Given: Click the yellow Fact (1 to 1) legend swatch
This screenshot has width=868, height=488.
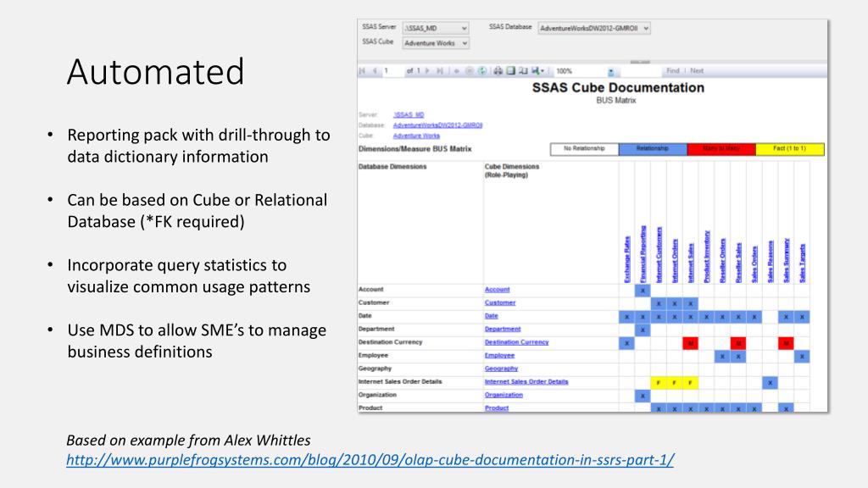Looking at the screenshot, I should pyautogui.click(x=790, y=149).
